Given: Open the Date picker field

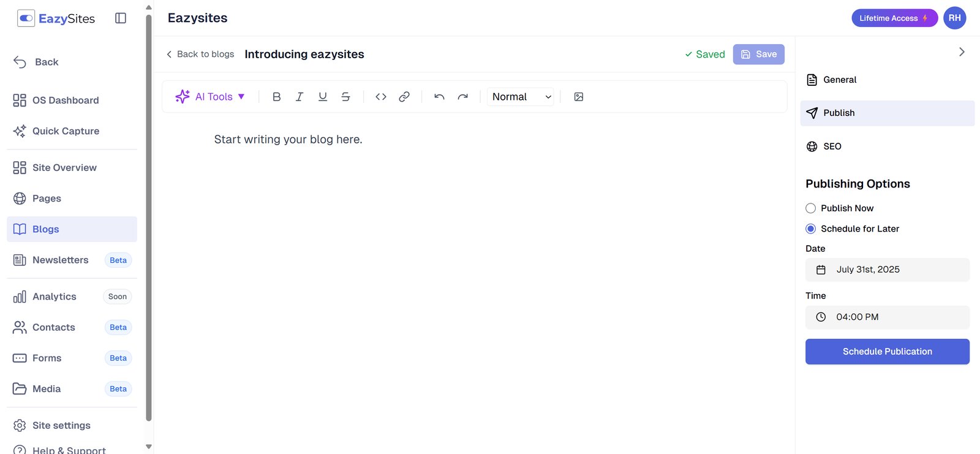Looking at the screenshot, I should pyautogui.click(x=888, y=270).
